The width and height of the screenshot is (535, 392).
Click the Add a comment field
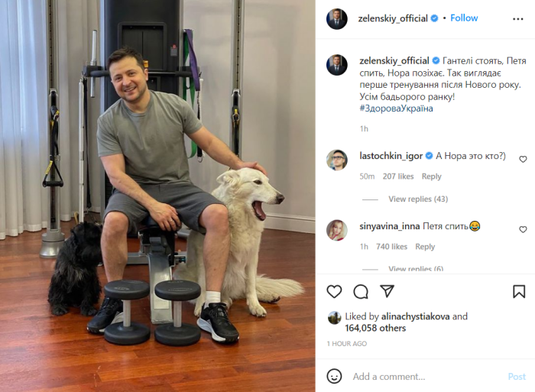pos(426,376)
